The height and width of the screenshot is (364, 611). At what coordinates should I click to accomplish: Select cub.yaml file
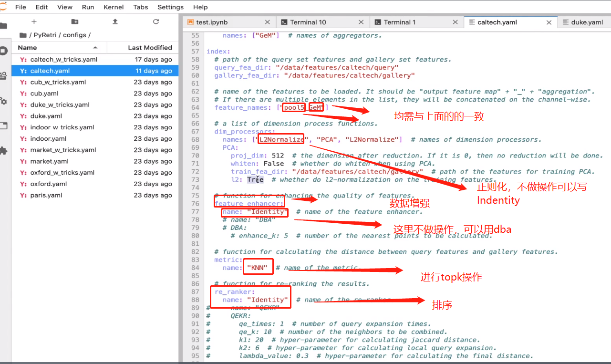pyautogui.click(x=95, y=94)
